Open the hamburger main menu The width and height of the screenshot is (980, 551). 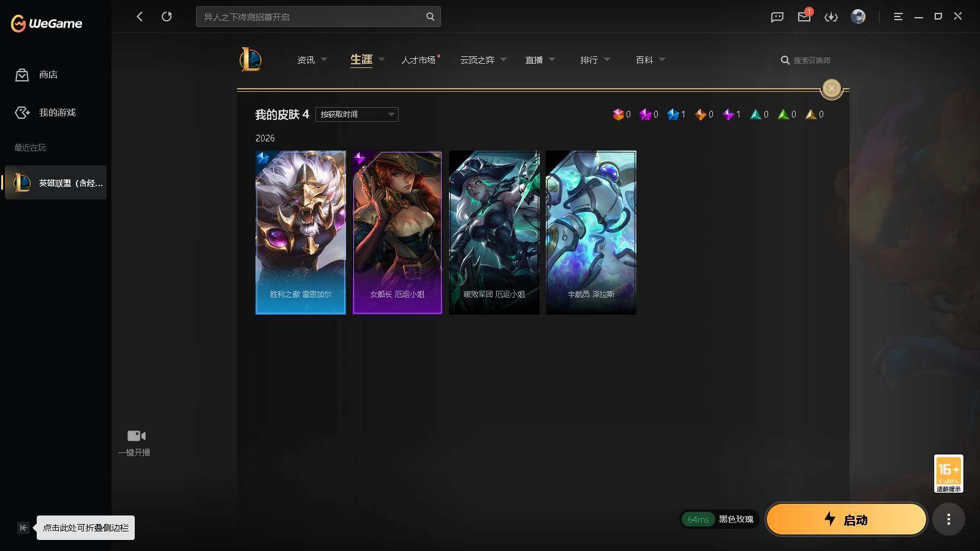click(899, 17)
